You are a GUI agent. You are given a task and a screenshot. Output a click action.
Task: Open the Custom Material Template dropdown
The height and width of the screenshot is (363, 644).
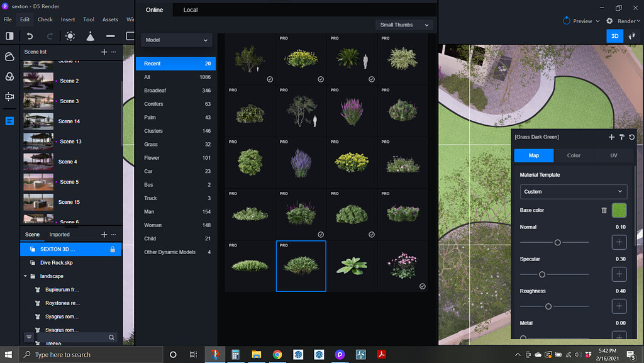point(573,191)
